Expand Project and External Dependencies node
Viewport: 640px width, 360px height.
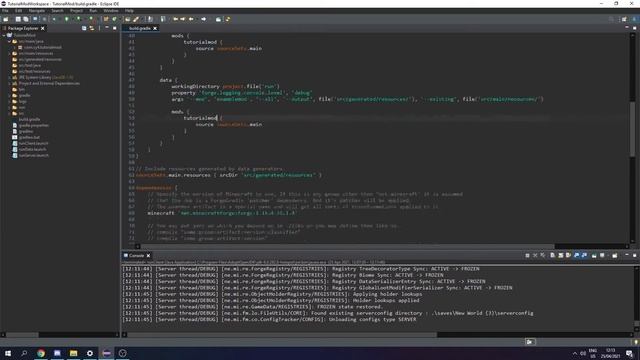click(9, 83)
